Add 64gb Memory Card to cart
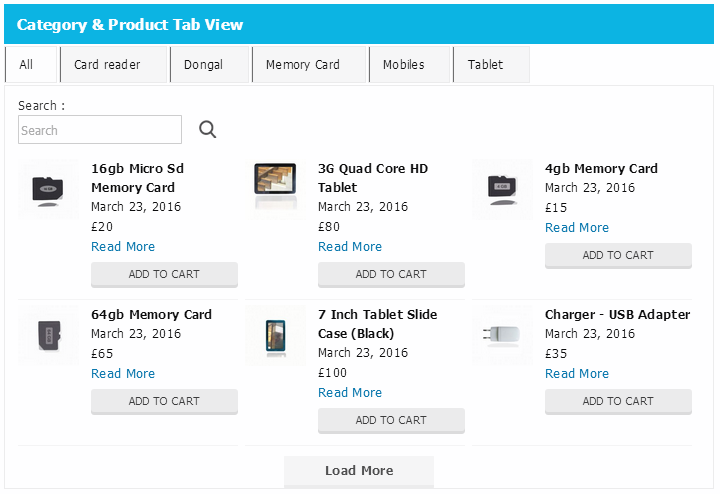The height and width of the screenshot is (494, 720). click(164, 401)
